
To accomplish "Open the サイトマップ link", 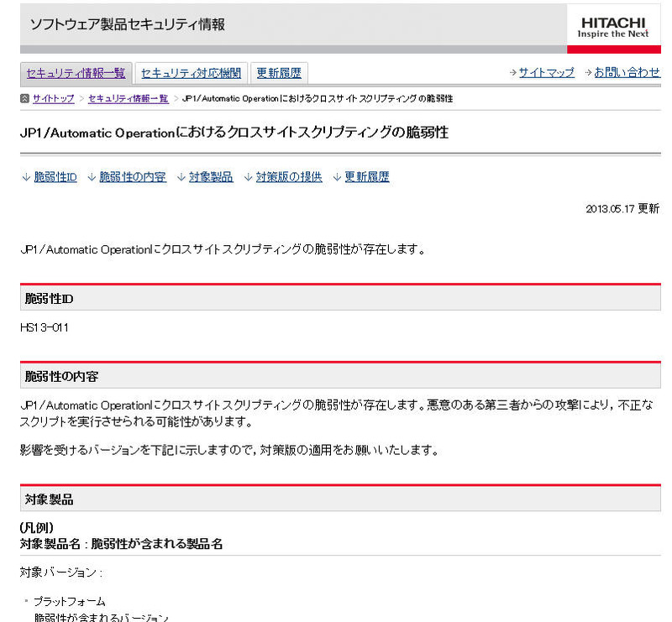I will tap(546, 73).
